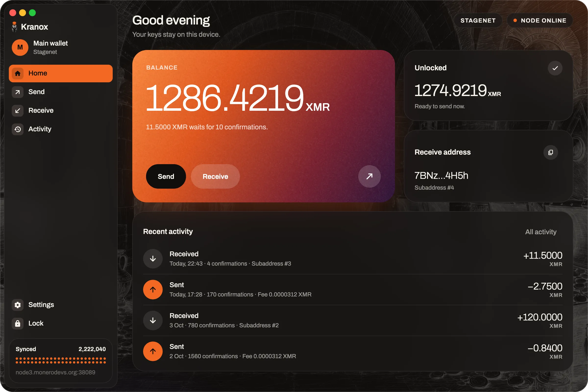
Task: Open the Received 3 Oct transaction row
Action: (x=353, y=320)
